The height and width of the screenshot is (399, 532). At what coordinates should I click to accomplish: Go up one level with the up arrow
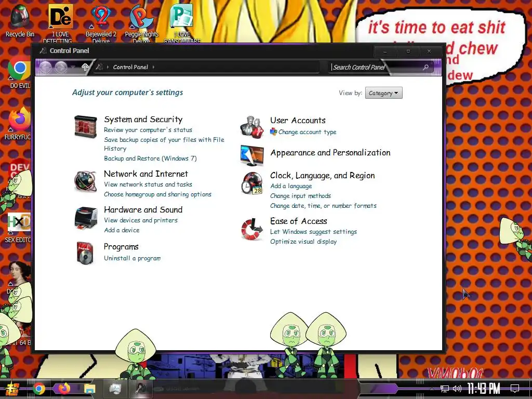click(85, 67)
